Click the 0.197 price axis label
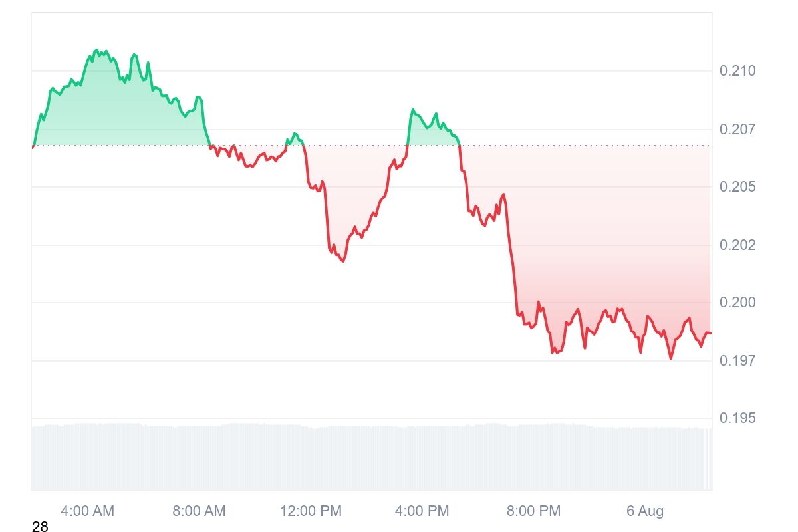798x532 pixels. 737,360
